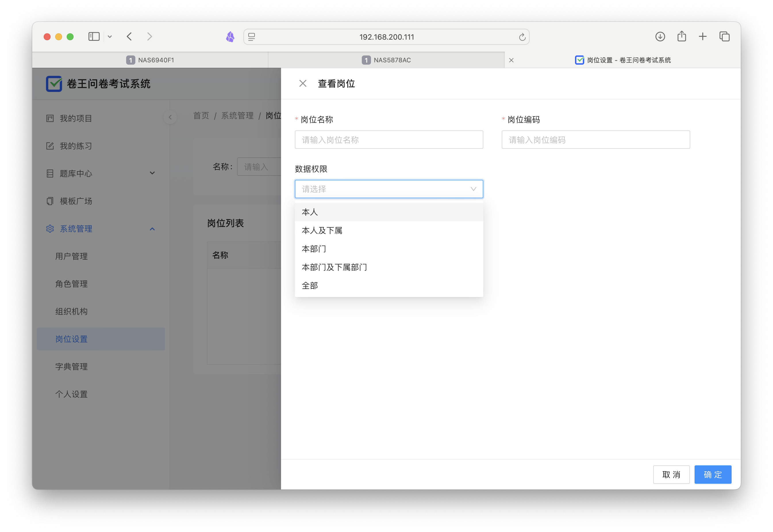
Task: Collapse the sidebar with the round arrow button
Action: [x=170, y=117]
